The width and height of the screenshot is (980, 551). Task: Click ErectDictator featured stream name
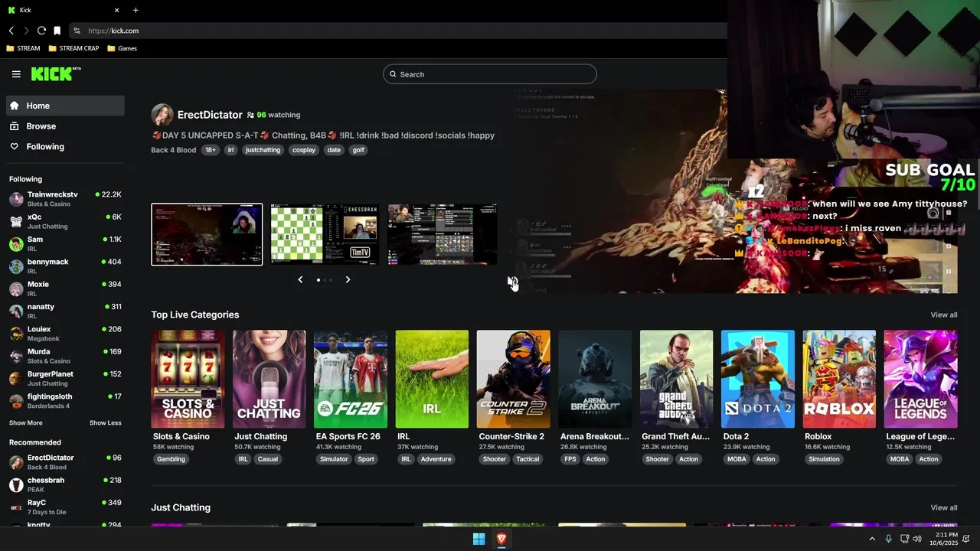[x=210, y=115]
